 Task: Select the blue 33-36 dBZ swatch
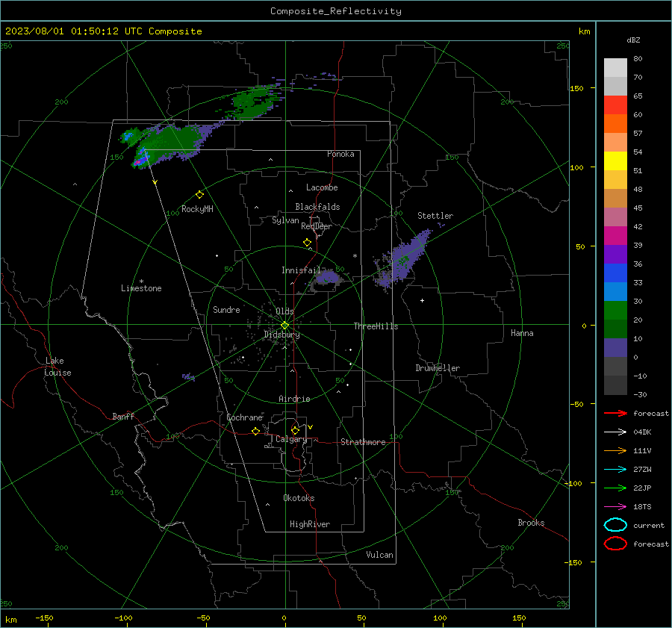(x=615, y=273)
